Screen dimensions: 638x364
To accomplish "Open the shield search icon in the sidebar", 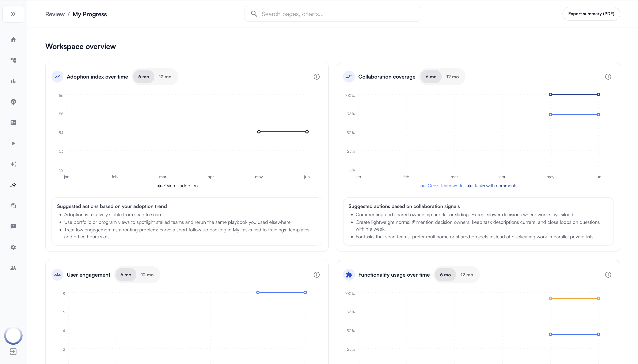I will click(13, 102).
